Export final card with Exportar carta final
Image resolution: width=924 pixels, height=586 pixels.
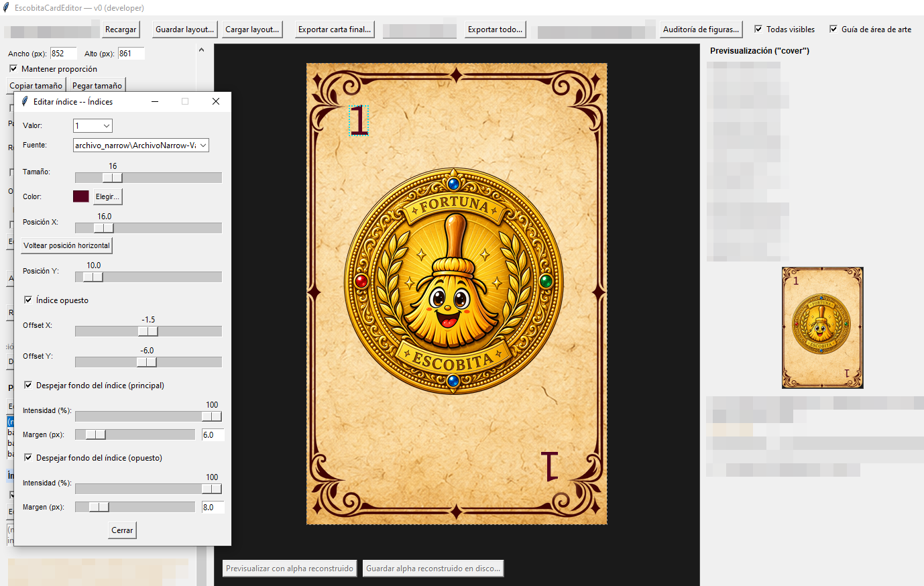[x=335, y=30]
